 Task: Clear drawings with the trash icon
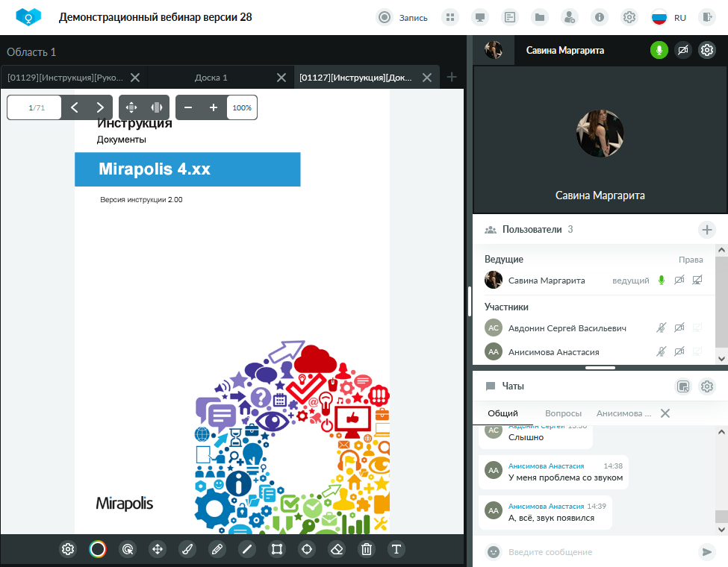pos(367,549)
